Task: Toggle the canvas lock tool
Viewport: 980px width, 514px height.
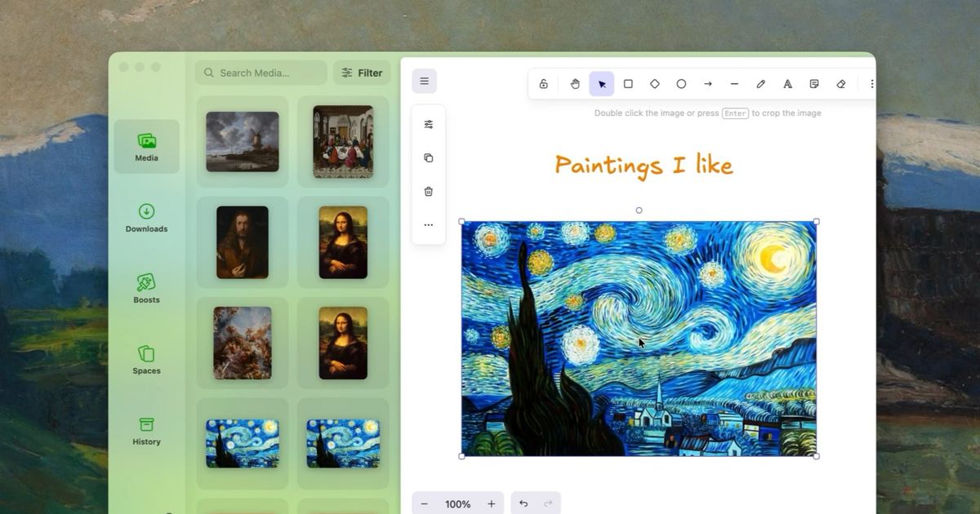Action: (x=543, y=84)
